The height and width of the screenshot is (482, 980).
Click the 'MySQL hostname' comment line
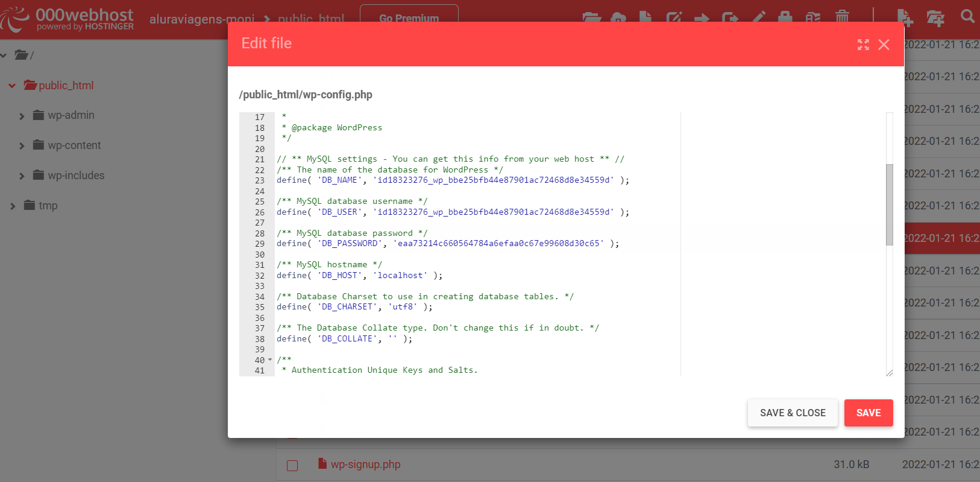point(329,265)
